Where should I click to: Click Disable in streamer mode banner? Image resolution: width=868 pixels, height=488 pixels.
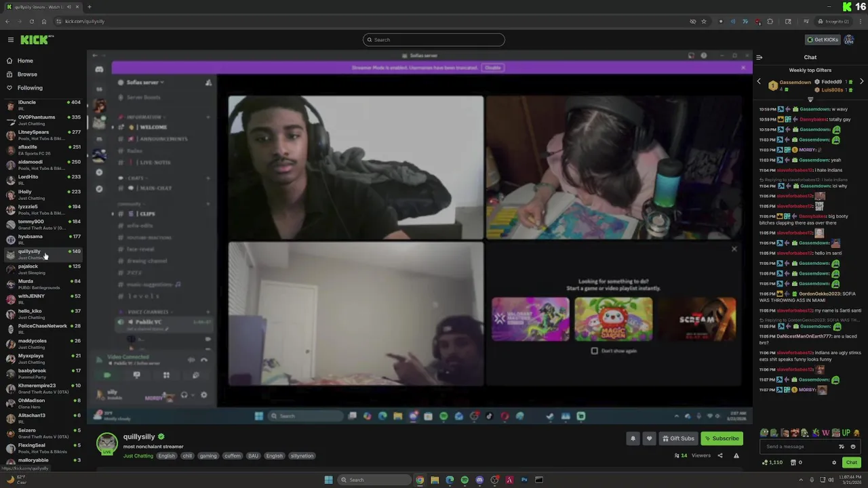[x=493, y=68]
